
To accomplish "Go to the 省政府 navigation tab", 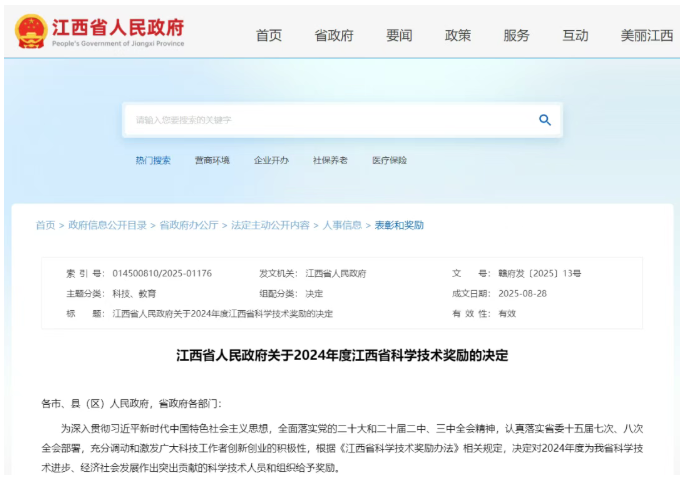I will tap(334, 35).
